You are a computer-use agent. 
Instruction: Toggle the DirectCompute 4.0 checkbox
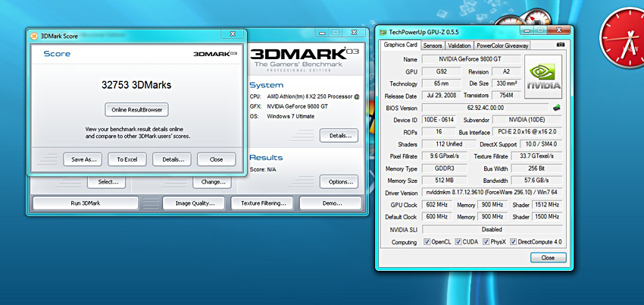513,242
